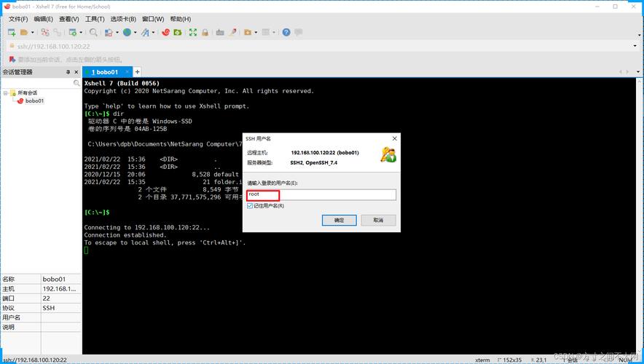
Task: Click the xterm status bar entry
Action: click(x=482, y=360)
